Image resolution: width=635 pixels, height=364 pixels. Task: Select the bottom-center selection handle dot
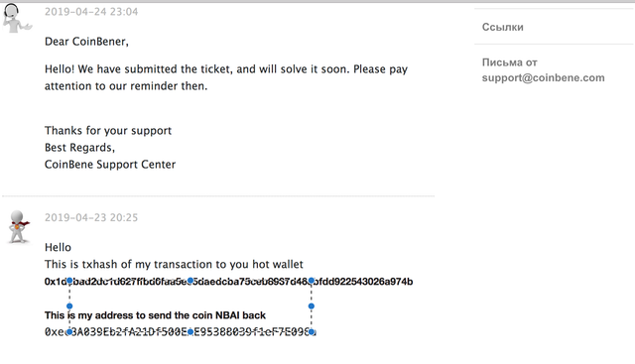[x=190, y=332]
